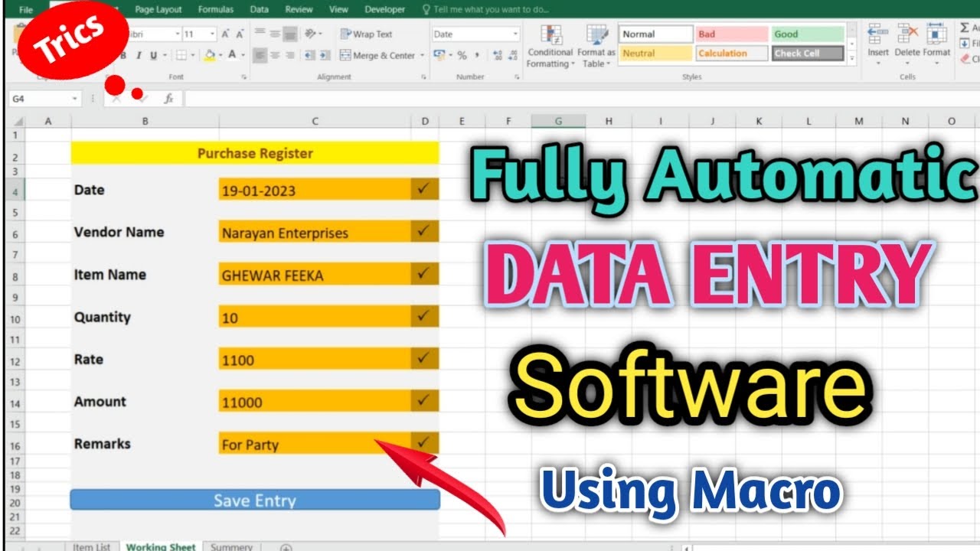Apply Percent Style to the cell

(x=462, y=55)
